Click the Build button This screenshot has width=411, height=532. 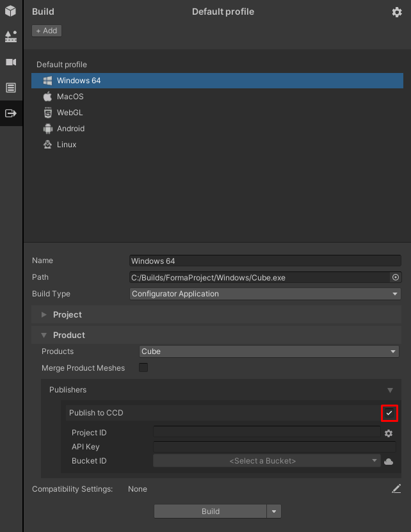coord(210,512)
